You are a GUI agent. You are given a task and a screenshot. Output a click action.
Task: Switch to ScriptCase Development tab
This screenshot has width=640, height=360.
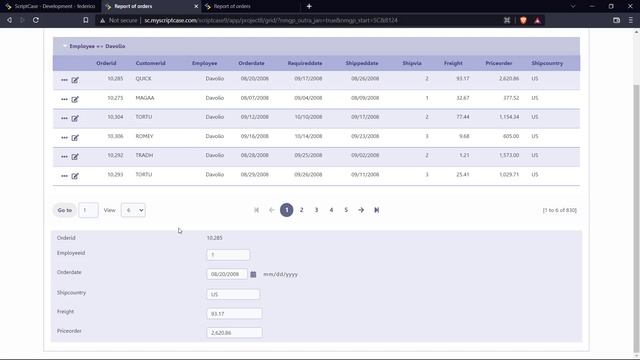click(x=51, y=6)
